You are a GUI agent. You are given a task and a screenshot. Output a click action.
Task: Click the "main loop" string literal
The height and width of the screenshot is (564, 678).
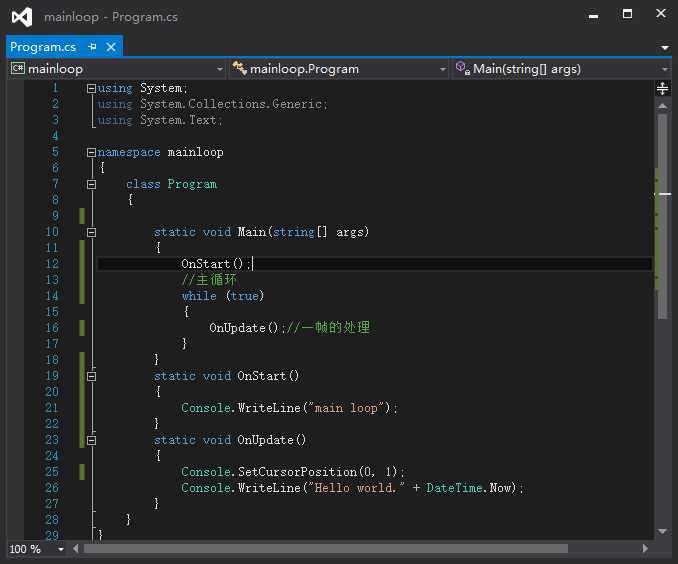pos(345,408)
